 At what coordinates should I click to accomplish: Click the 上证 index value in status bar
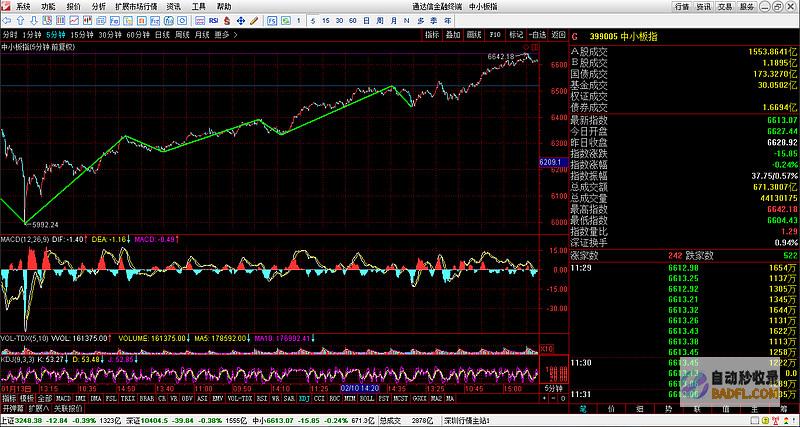click(x=31, y=421)
